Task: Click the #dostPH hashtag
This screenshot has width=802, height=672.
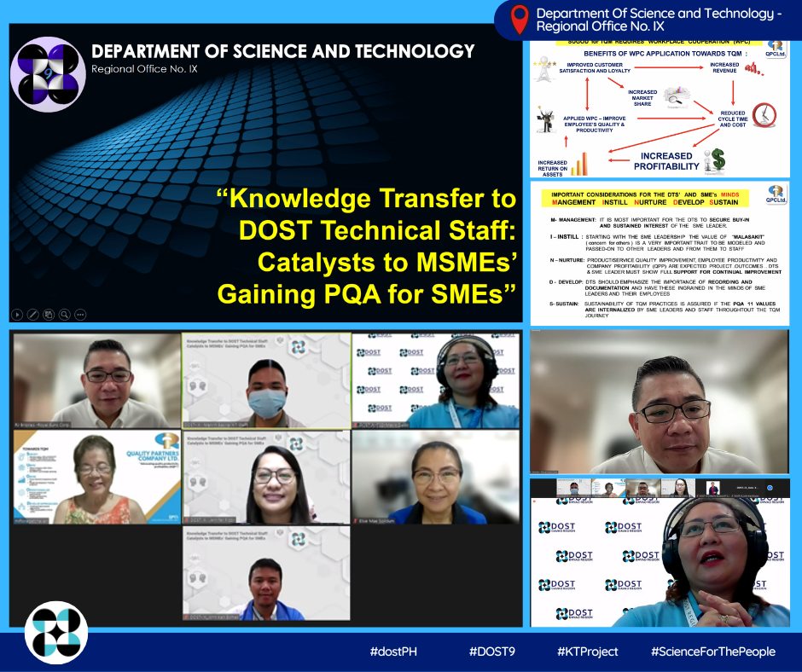Action: [393, 652]
